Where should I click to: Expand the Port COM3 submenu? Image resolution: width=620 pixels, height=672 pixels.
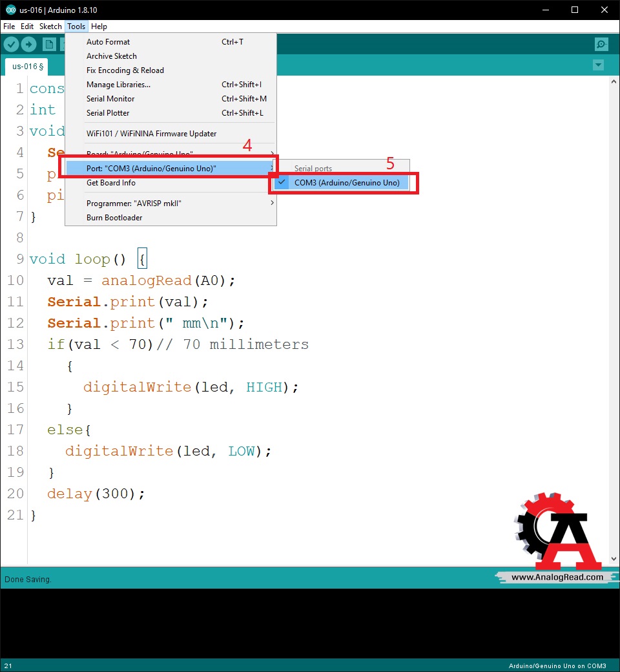pyautogui.click(x=170, y=168)
